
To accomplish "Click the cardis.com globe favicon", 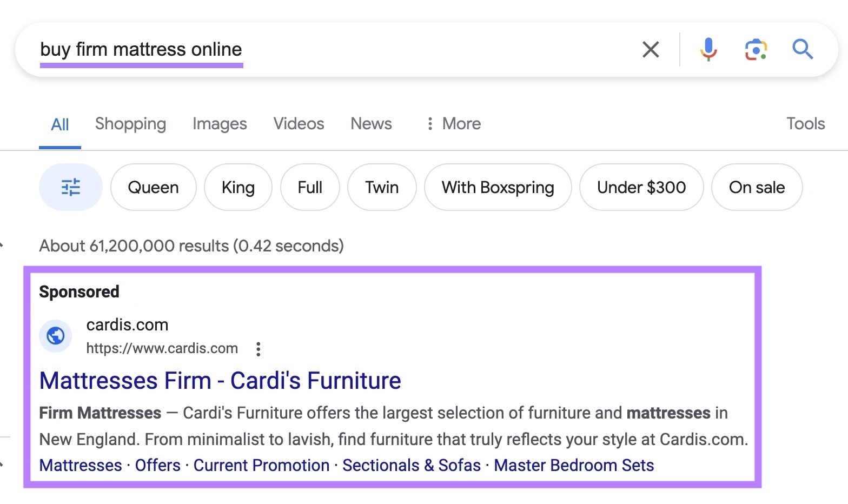I will 55,336.
